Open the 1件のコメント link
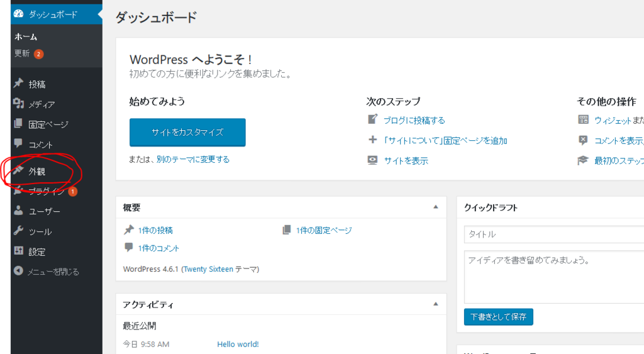Viewport: 644px width, 354px height. click(158, 248)
